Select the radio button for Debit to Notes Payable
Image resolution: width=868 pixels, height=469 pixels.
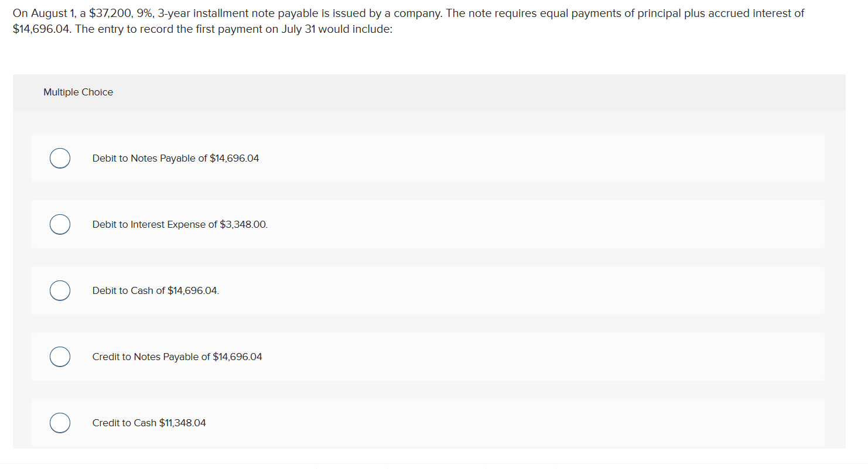point(60,158)
